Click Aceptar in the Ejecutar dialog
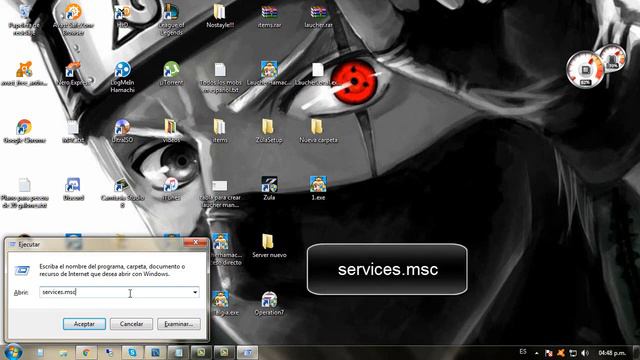 [x=84, y=324]
